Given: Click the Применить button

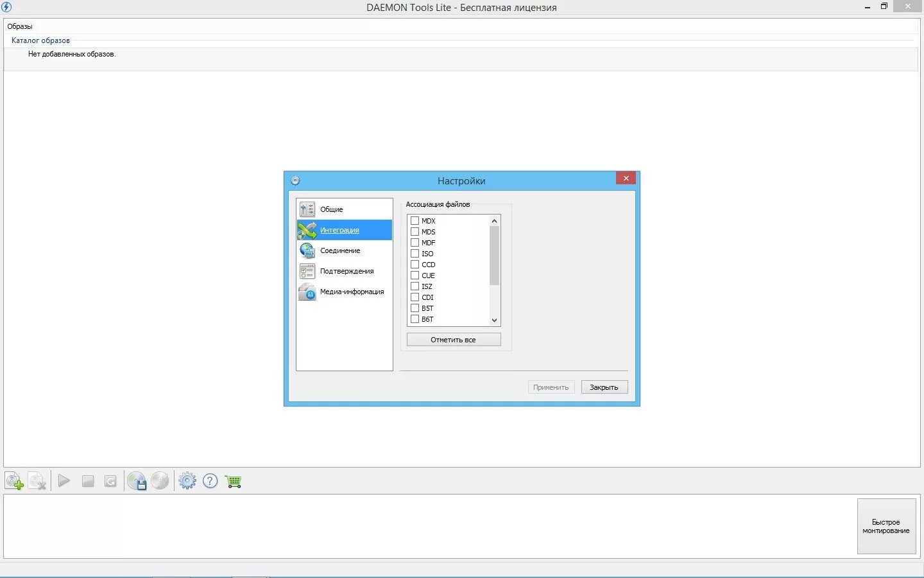Looking at the screenshot, I should pos(551,387).
